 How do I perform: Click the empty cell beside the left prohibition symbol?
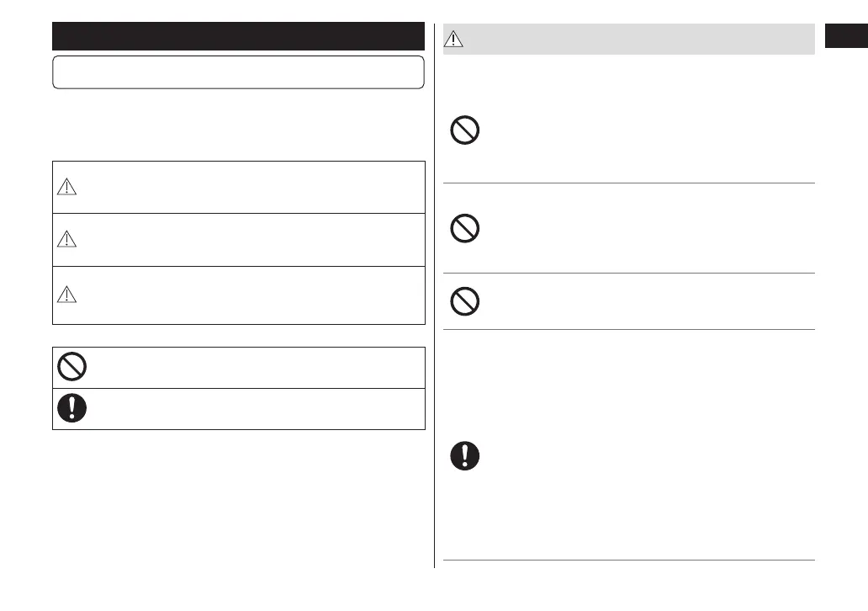(x=252, y=367)
